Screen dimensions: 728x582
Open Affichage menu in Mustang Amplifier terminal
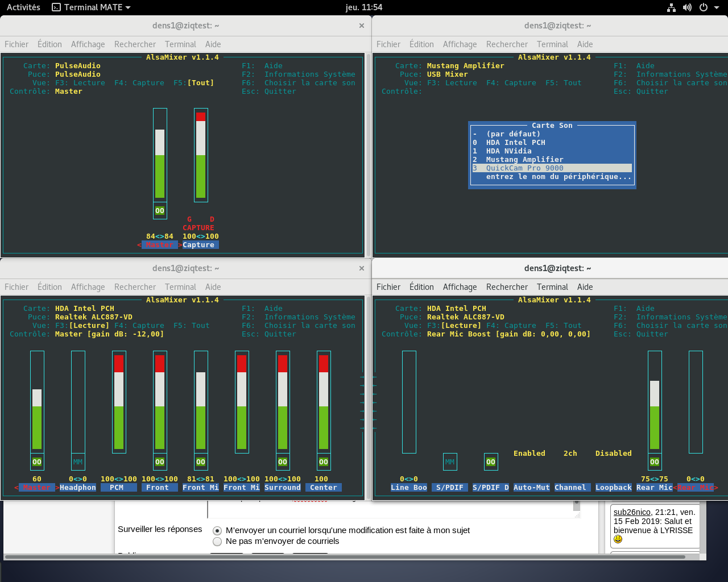tap(460, 44)
